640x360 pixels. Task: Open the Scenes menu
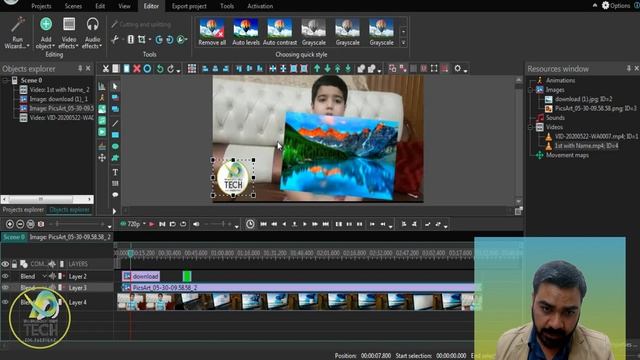[x=73, y=6]
